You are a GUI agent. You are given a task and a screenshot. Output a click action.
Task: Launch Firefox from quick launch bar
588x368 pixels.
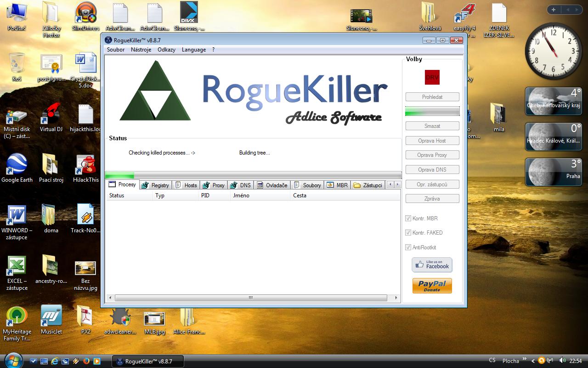coord(86,361)
